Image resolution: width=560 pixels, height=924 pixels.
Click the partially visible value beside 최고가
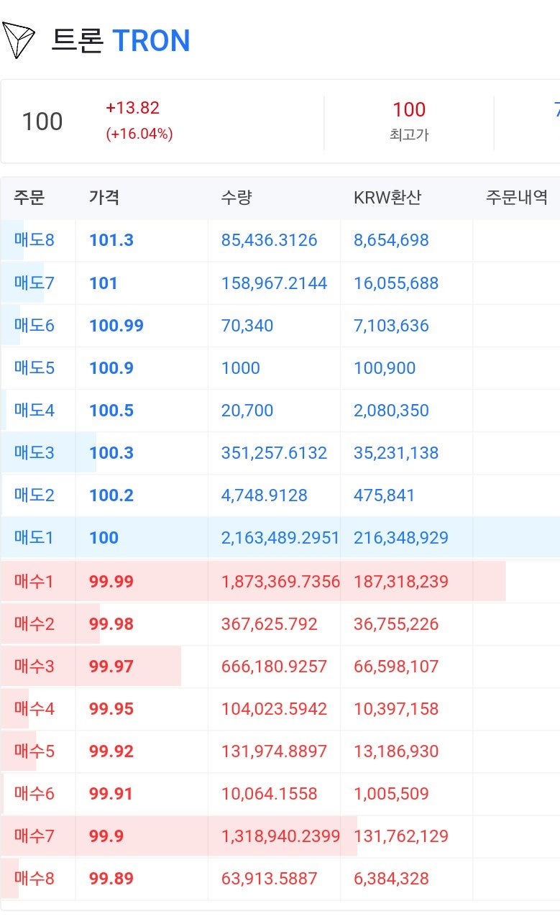point(555,108)
